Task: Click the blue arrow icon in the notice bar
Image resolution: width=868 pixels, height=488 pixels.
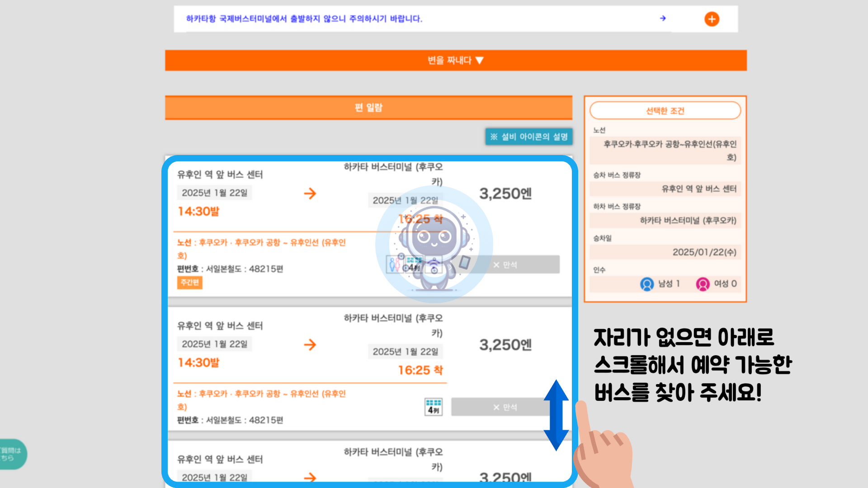Action: click(663, 19)
